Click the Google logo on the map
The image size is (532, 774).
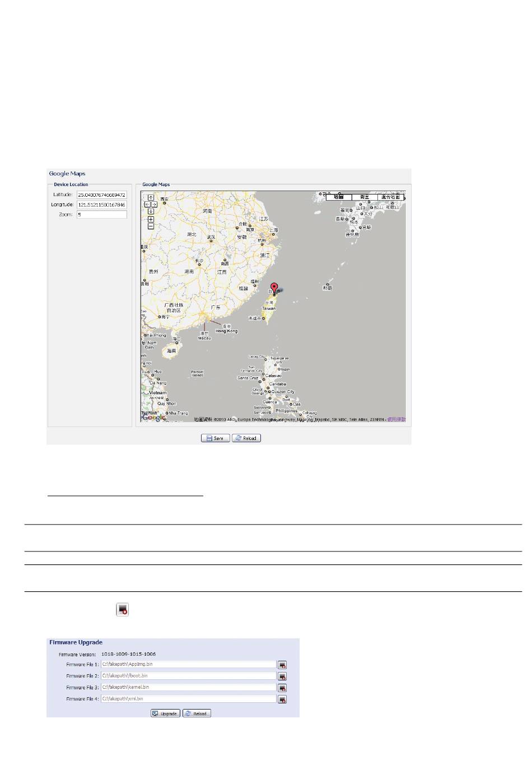[x=154, y=418]
